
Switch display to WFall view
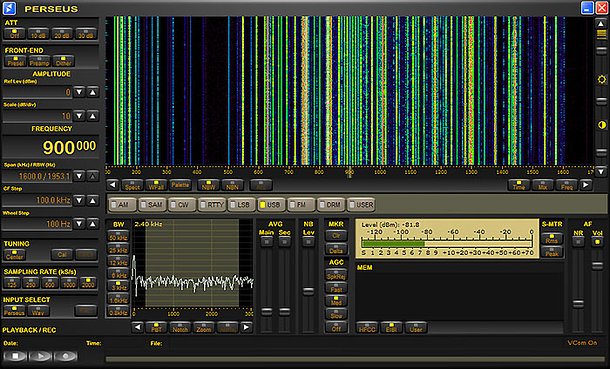coord(156,185)
